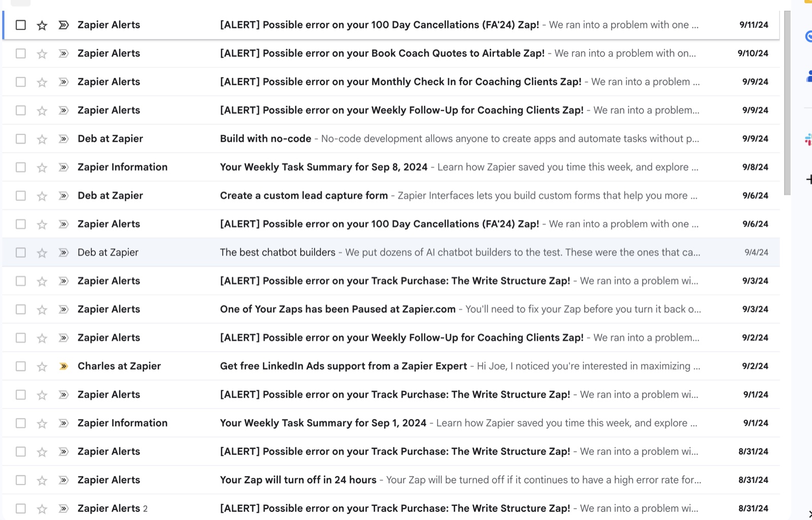Select checkbox for 9/11/24 100 Day Cancellations alert
The width and height of the screenshot is (812, 520).
[x=21, y=25]
